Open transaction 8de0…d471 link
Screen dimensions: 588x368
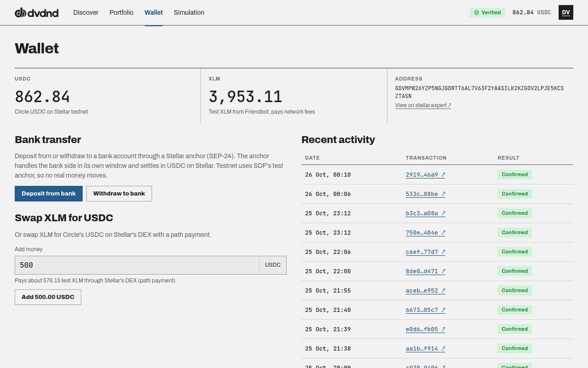[425, 271]
